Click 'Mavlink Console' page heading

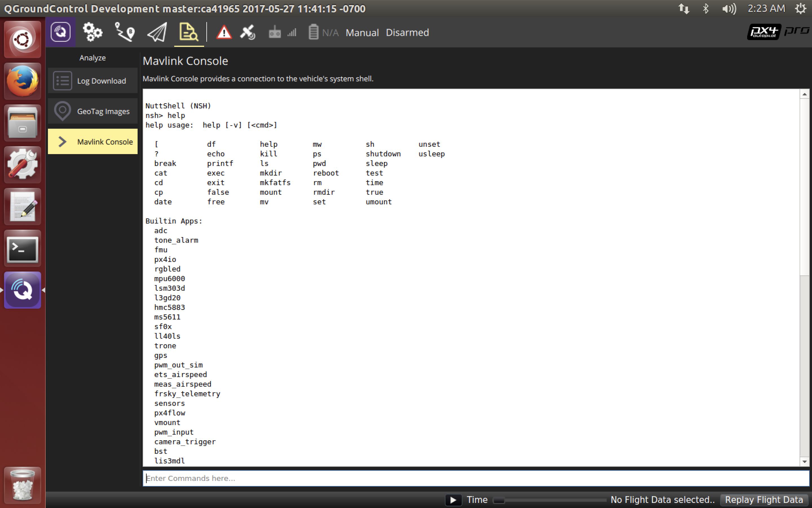[185, 61]
